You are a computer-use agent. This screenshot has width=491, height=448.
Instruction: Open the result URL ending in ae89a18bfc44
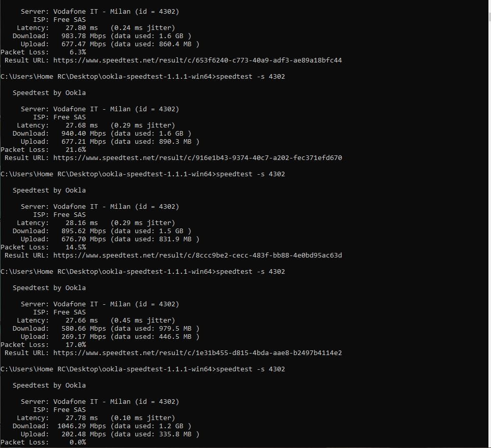pos(197,60)
